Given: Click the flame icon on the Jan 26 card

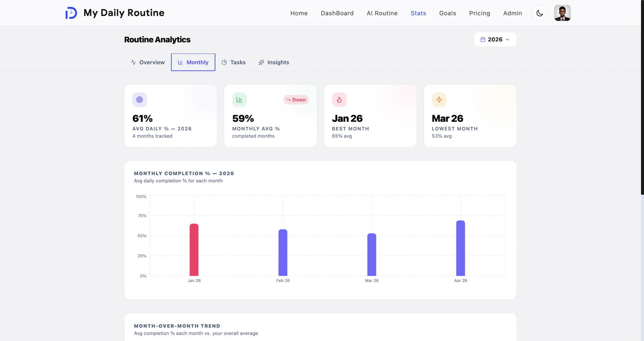Looking at the screenshot, I should point(339,100).
